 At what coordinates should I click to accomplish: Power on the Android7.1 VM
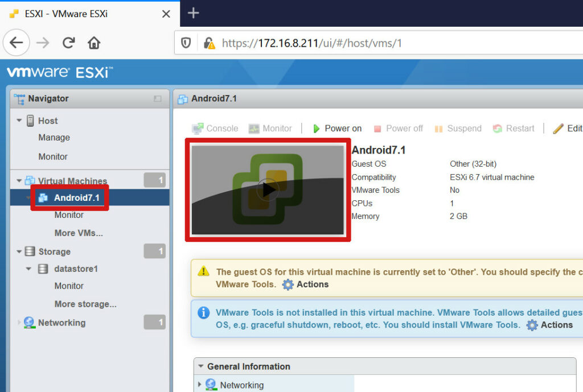337,129
